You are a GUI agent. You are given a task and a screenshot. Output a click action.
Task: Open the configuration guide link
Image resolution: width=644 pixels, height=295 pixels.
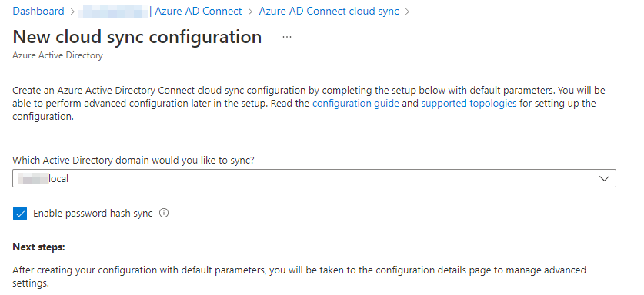tap(355, 104)
